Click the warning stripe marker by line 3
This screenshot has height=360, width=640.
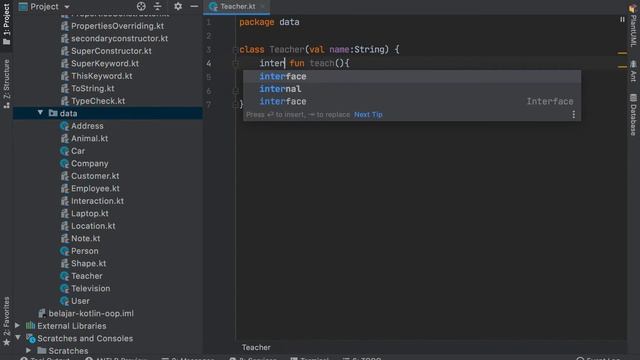pos(622,53)
